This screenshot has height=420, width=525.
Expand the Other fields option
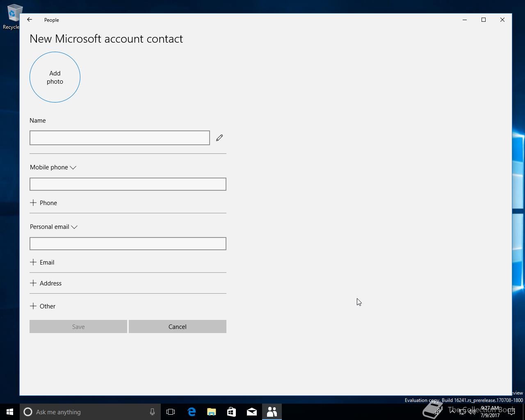[x=43, y=306]
